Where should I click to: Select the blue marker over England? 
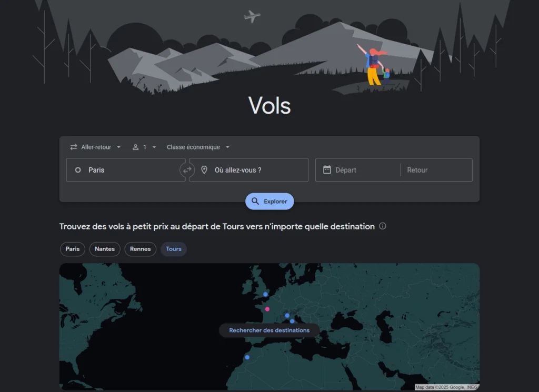[265, 294]
